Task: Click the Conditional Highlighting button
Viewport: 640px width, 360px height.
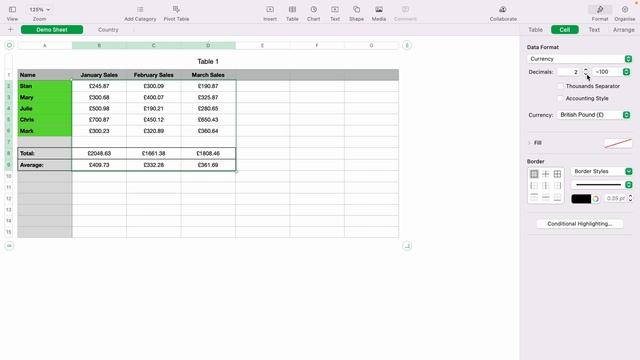Action: (x=580, y=224)
